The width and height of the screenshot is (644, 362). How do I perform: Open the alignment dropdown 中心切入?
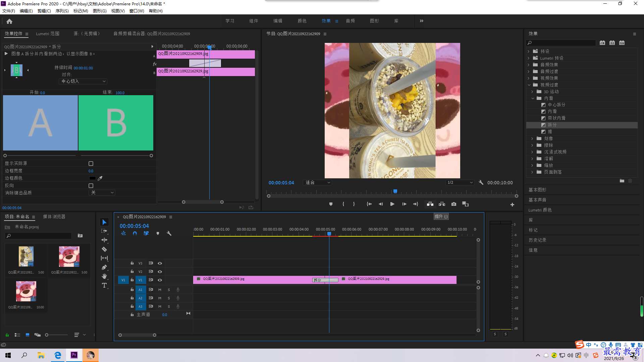84,81
